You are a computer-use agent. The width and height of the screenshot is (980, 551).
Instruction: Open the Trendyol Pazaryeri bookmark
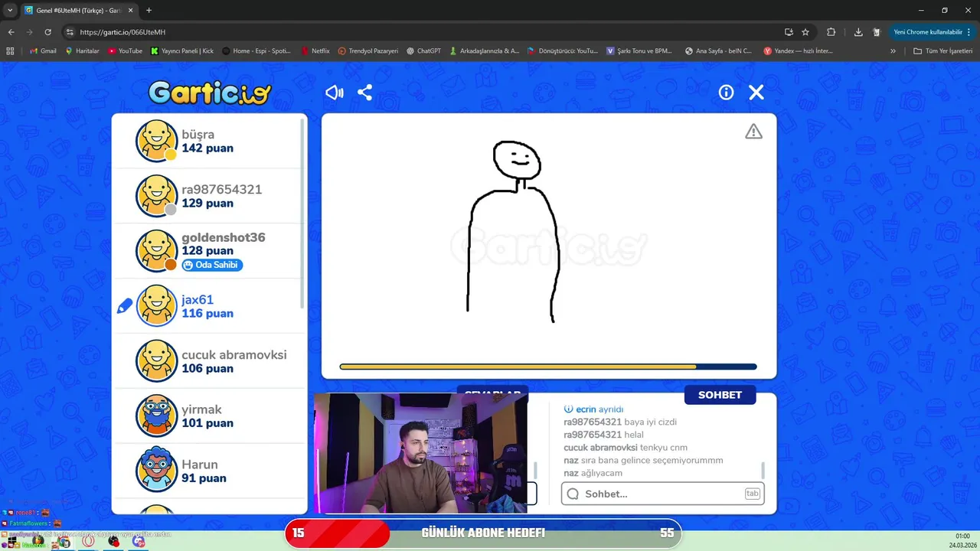click(368, 51)
